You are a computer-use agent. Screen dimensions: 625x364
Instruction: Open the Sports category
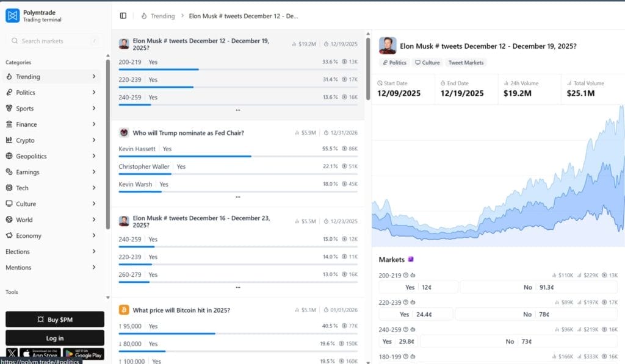click(25, 109)
